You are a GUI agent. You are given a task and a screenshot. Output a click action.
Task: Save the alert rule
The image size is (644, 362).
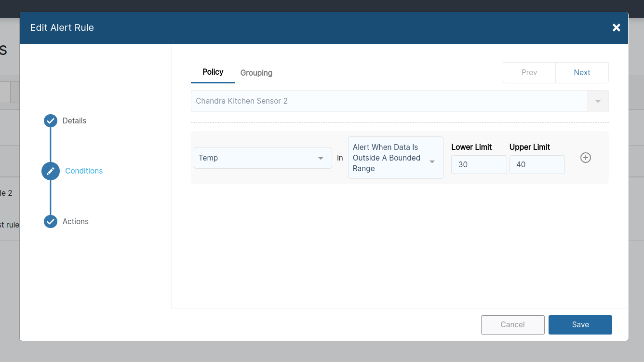click(x=580, y=324)
